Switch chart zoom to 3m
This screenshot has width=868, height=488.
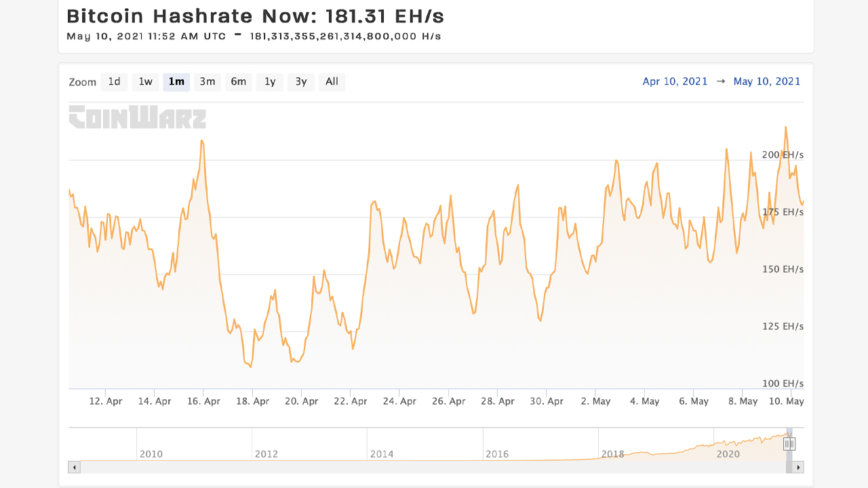pyautogui.click(x=208, y=82)
